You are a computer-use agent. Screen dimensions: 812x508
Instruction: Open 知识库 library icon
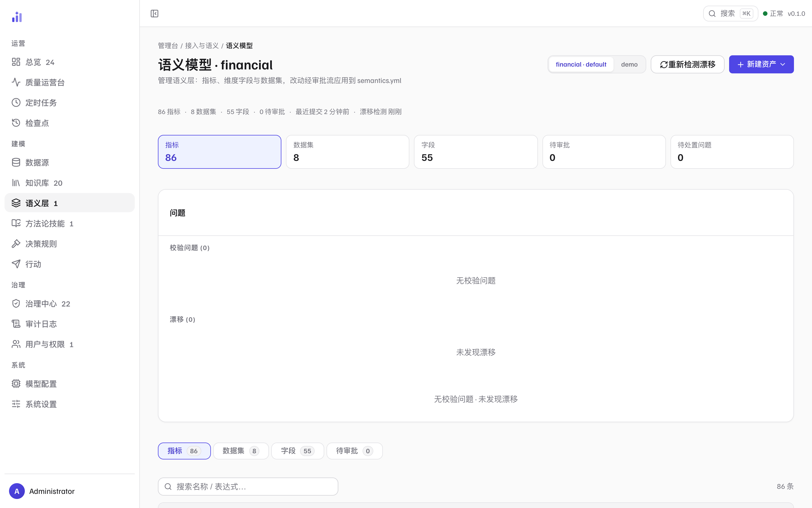(16, 183)
